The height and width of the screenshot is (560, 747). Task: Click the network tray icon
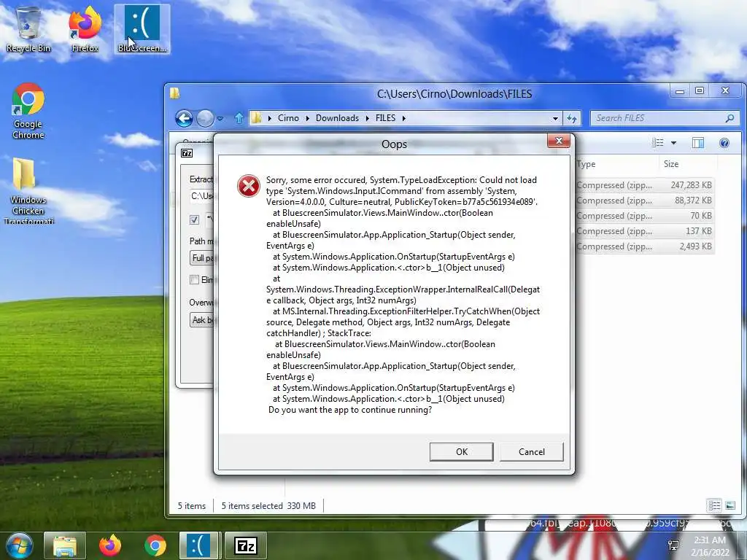[x=673, y=545]
